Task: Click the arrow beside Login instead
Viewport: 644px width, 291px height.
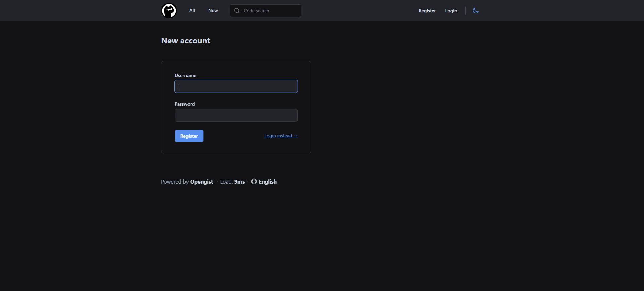Action: pos(296,136)
